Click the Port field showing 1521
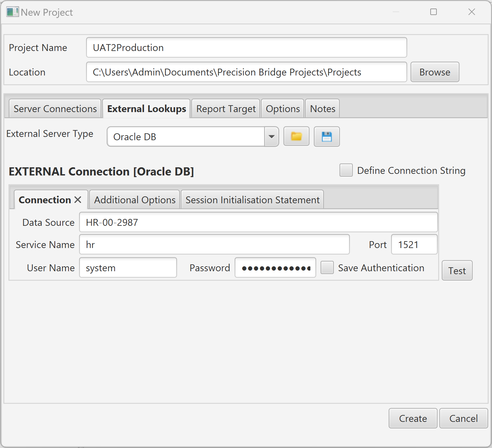This screenshot has width=492, height=448. [414, 244]
